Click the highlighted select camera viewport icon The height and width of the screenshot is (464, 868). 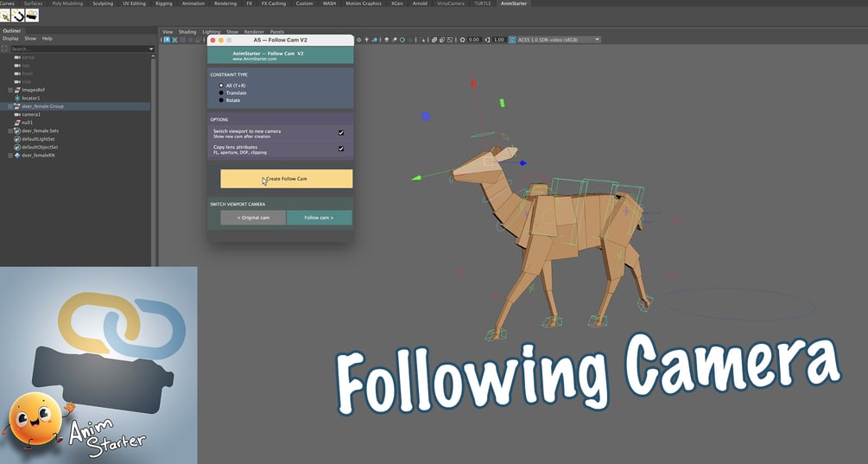(x=167, y=40)
